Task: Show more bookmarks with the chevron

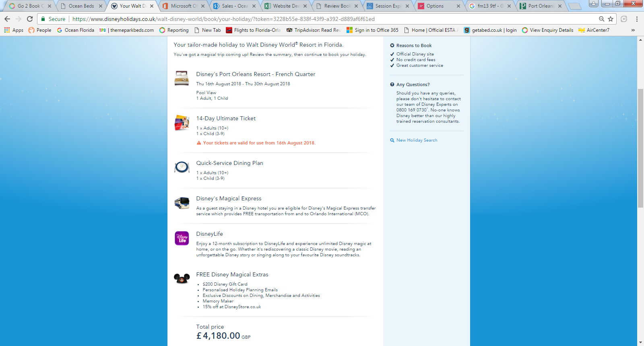Action: [633, 30]
